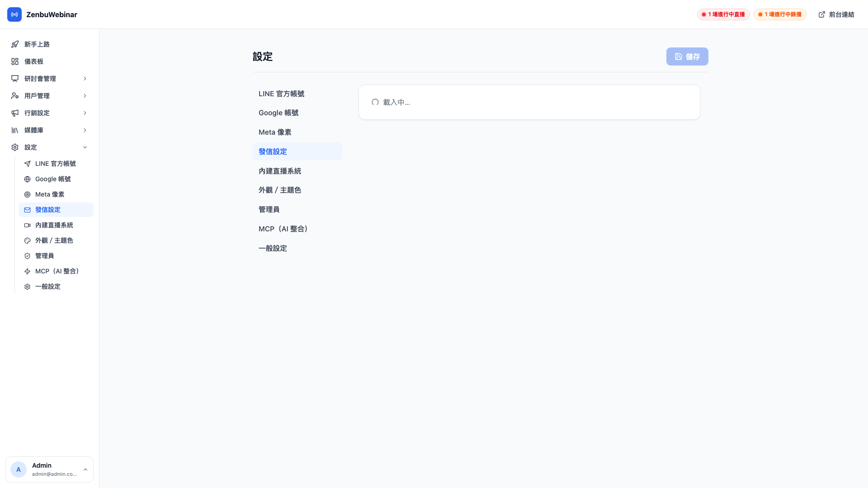The width and height of the screenshot is (868, 488).
Task: Click the small gear icon for 一般設定
Action: click(28, 286)
